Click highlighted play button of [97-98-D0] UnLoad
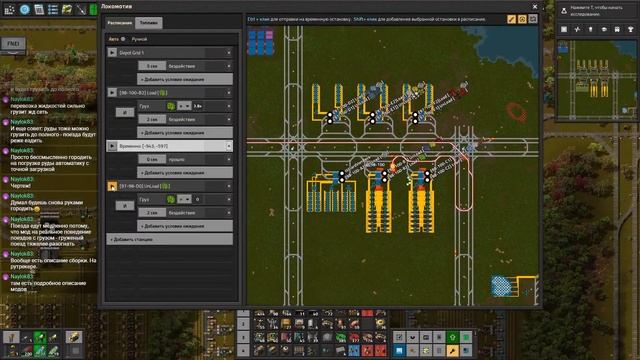 click(x=112, y=186)
